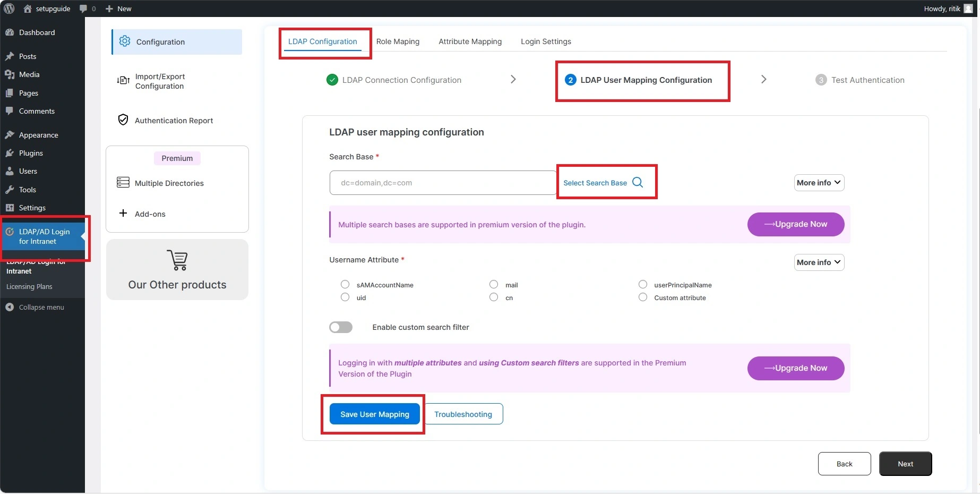The width and height of the screenshot is (980, 494).
Task: Select the cn radio button
Action: 494,297
